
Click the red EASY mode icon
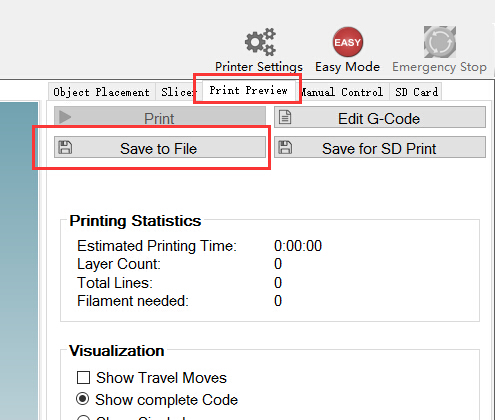point(348,42)
